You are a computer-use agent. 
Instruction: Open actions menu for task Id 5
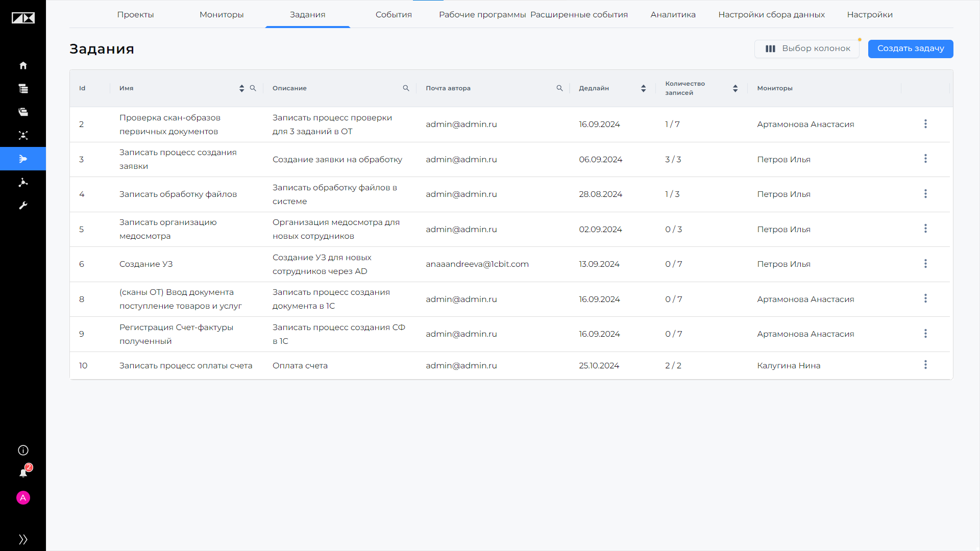tap(925, 229)
